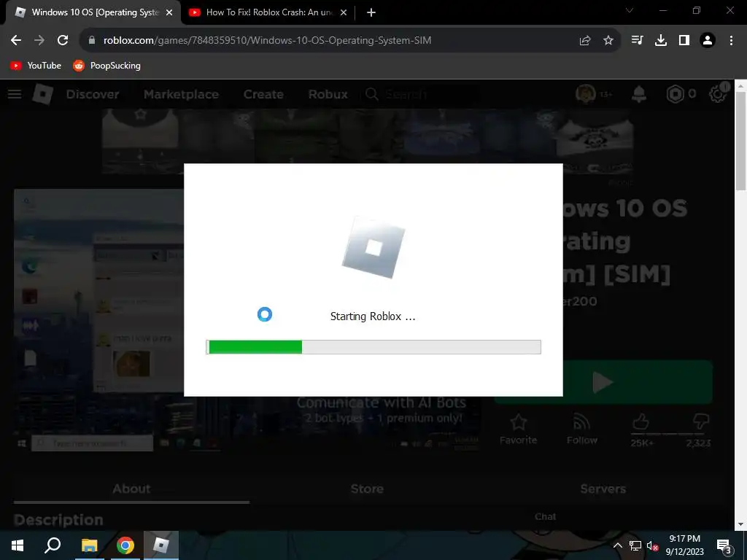Open Windows Start menu

click(18, 545)
